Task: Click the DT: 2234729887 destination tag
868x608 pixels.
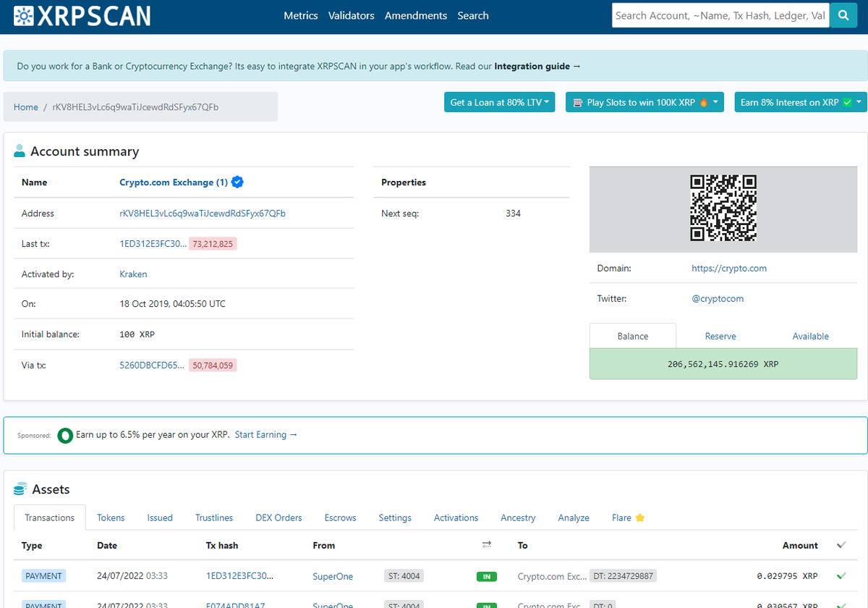Action: point(623,576)
